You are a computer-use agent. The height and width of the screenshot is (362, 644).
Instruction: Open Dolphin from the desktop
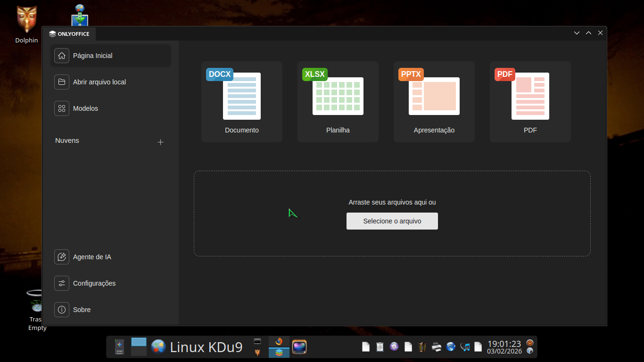click(26, 24)
